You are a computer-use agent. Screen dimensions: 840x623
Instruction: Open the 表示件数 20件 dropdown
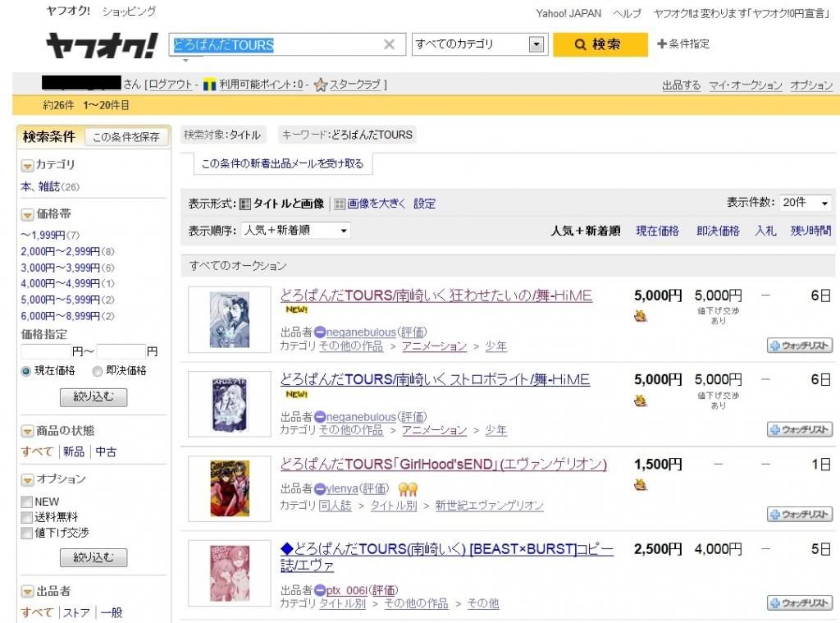click(x=806, y=203)
